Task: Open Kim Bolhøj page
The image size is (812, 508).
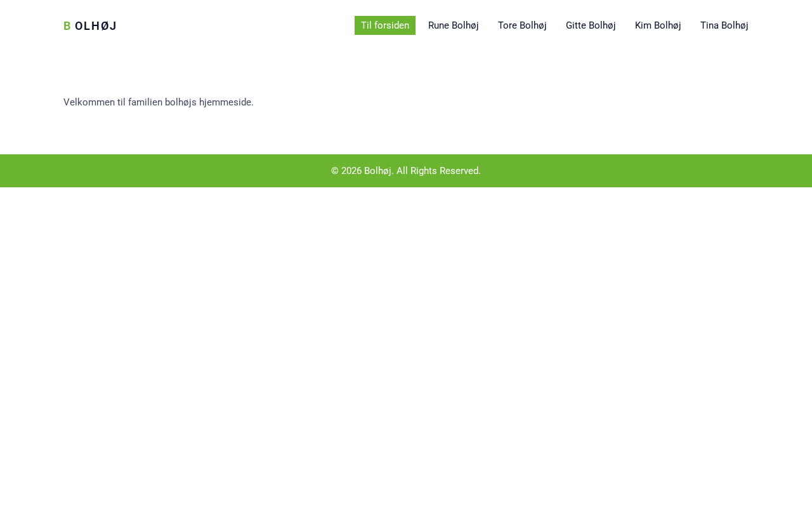Action: point(658,25)
